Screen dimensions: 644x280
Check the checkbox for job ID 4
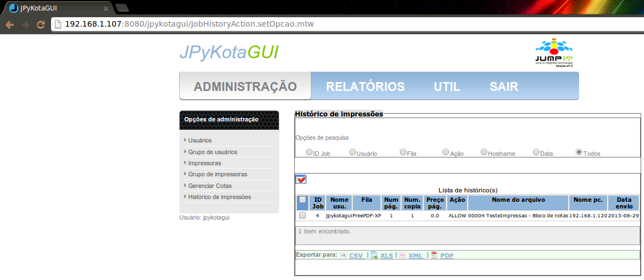pyautogui.click(x=302, y=215)
